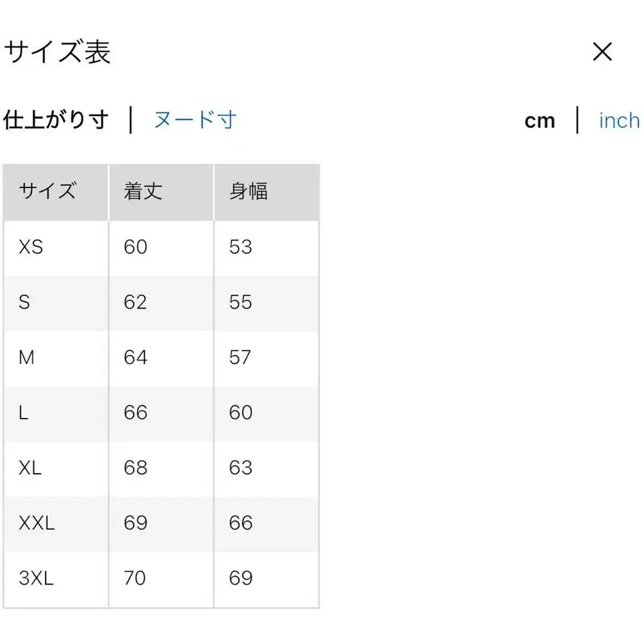Select the L size row
The width and height of the screenshot is (644, 644).
(23, 413)
